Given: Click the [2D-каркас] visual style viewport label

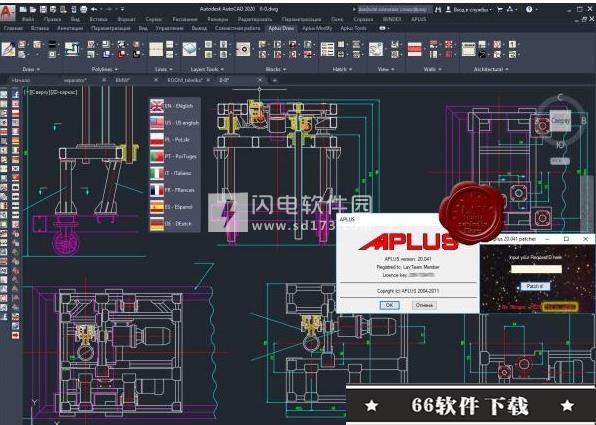Looking at the screenshot, I should pyautogui.click(x=64, y=92).
